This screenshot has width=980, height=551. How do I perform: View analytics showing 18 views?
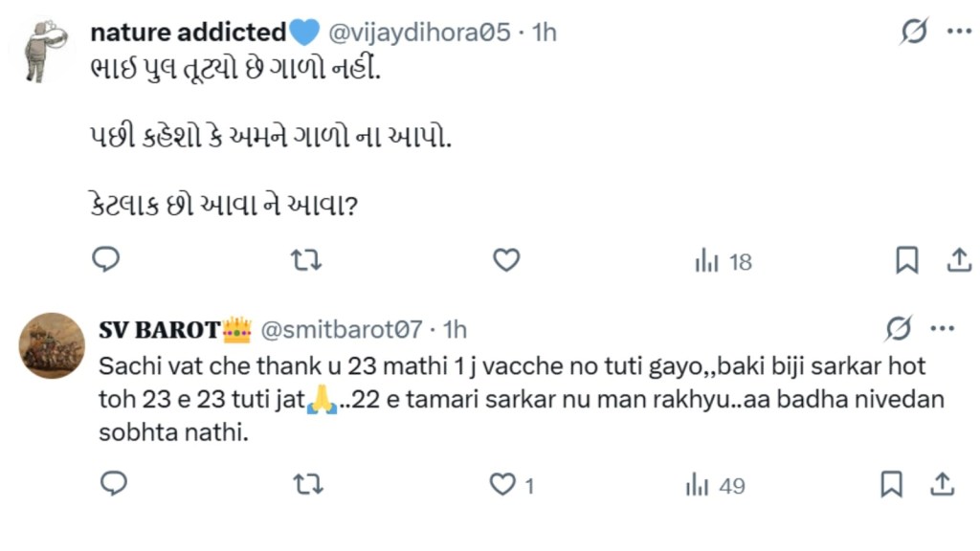[x=723, y=261]
